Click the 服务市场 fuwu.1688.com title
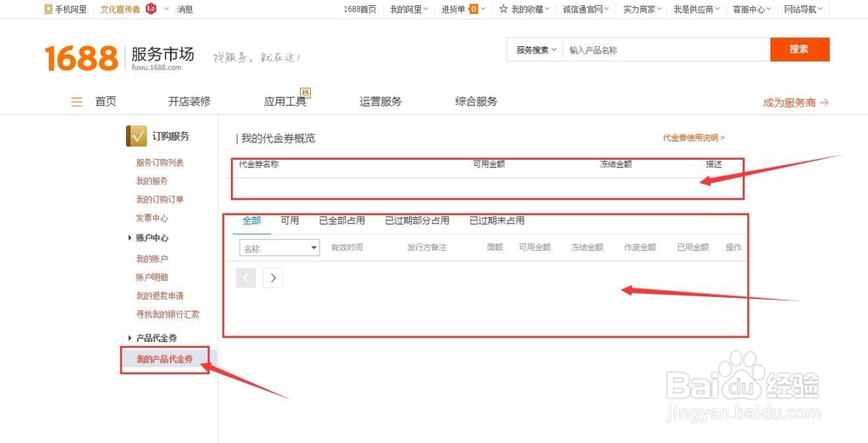868x443 pixels. point(162,58)
